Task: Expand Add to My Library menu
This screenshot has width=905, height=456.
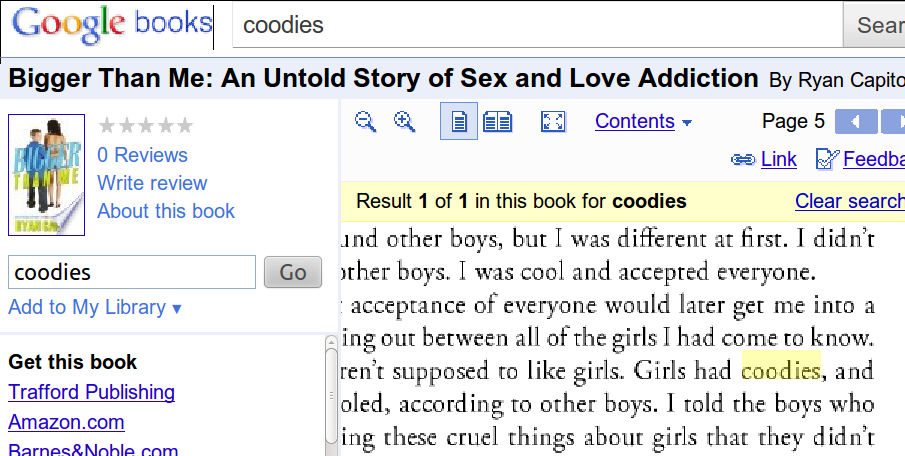Action: (95, 307)
